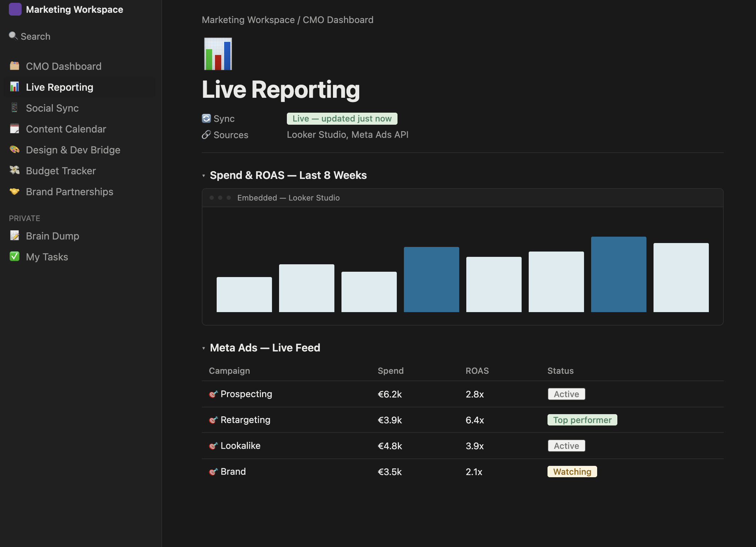This screenshot has height=547, width=756.
Task: Click the Retargeting campaign target icon
Action: [x=213, y=420]
